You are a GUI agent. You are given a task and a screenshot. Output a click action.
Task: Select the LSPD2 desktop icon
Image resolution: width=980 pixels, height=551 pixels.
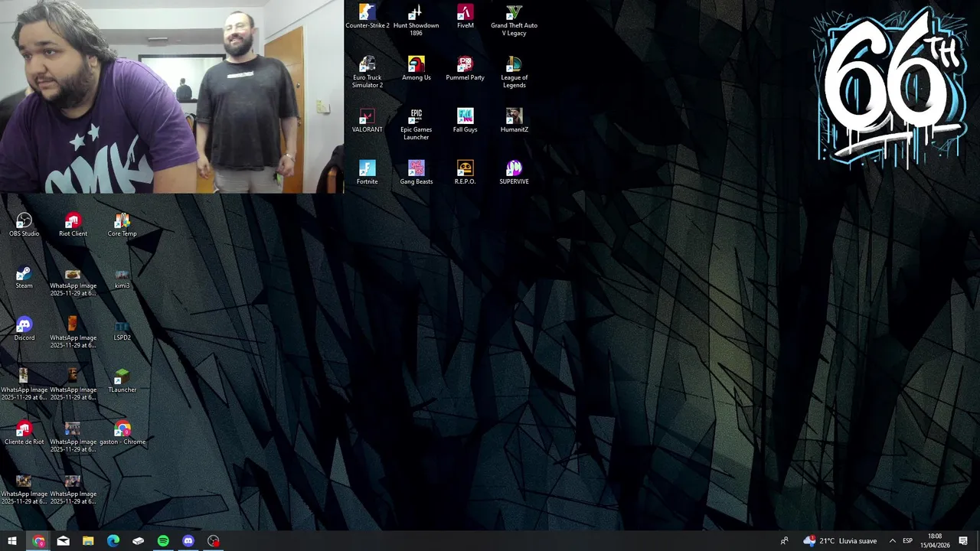[x=122, y=329]
